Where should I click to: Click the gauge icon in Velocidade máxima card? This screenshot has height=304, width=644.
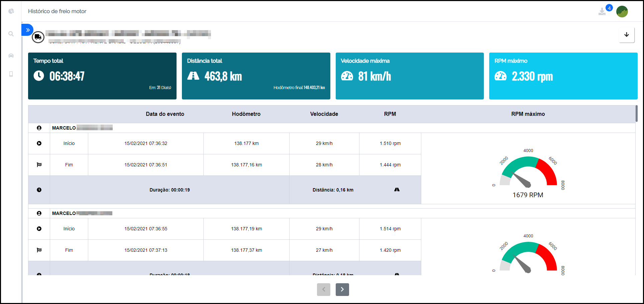[347, 76]
